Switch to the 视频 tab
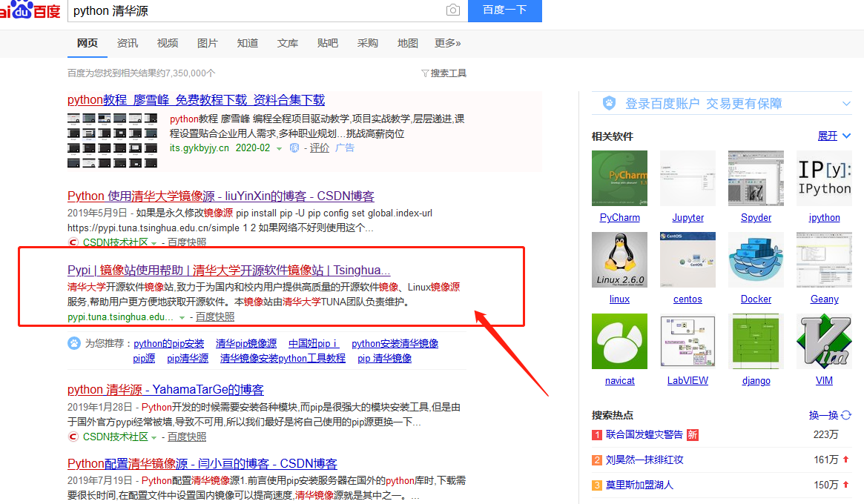The height and width of the screenshot is (504, 864). pyautogui.click(x=168, y=43)
